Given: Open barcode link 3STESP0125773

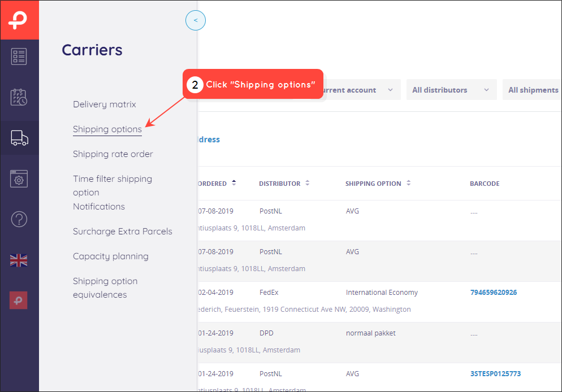Looking at the screenshot, I should 495,374.
